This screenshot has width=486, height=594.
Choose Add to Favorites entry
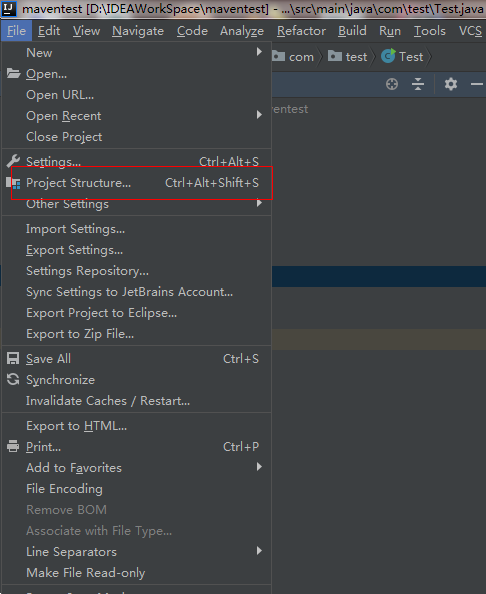pos(137,468)
